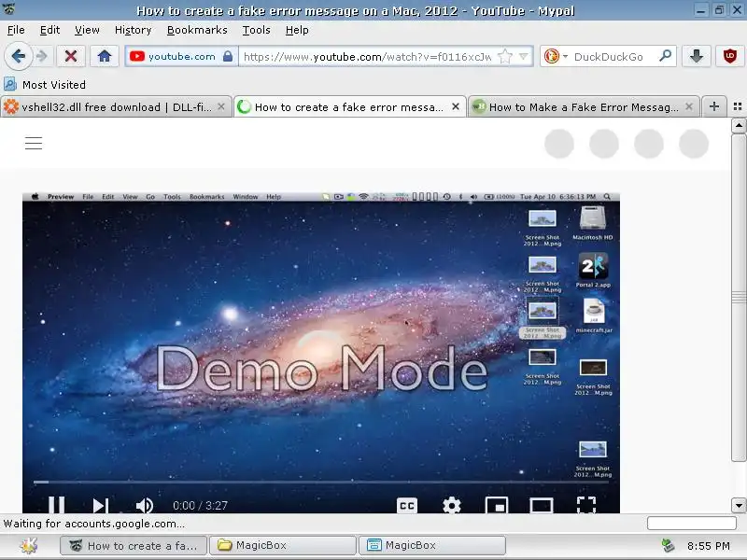Open Most Visited bookmarks folder
Viewport: 747px width, 560px height.
coord(45,85)
